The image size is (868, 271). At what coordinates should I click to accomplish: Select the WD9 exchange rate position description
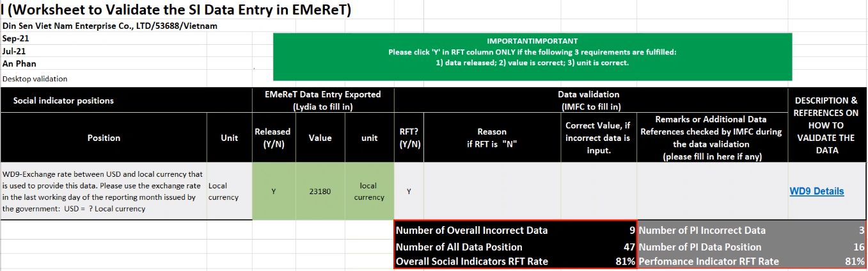[104, 191]
